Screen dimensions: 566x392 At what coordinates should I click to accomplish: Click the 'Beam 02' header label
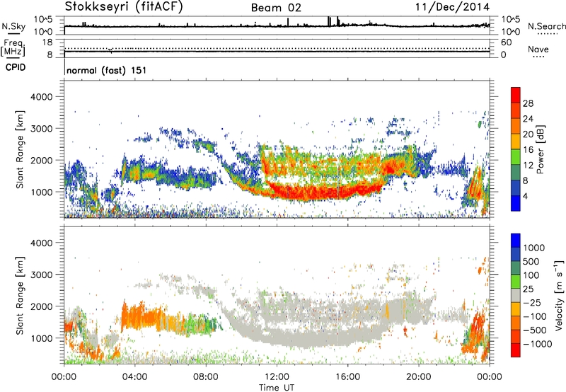pyautogui.click(x=276, y=8)
